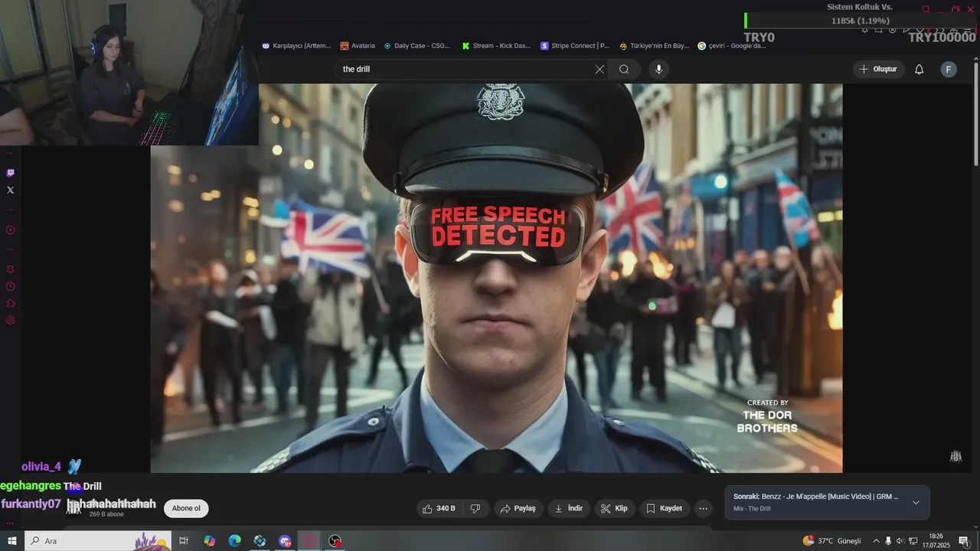Click the free speech video frame
Viewport: 980px width, 551px height.
tap(496, 278)
